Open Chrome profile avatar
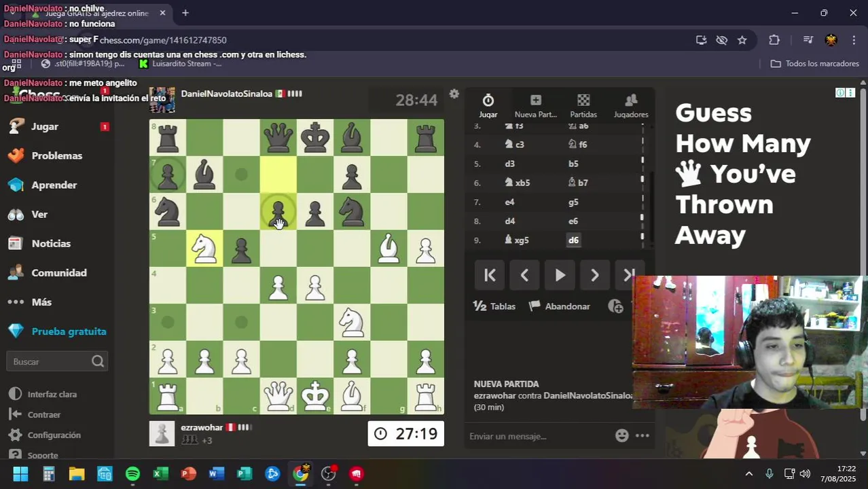Image resolution: width=868 pixels, height=489 pixels. pos(831,40)
